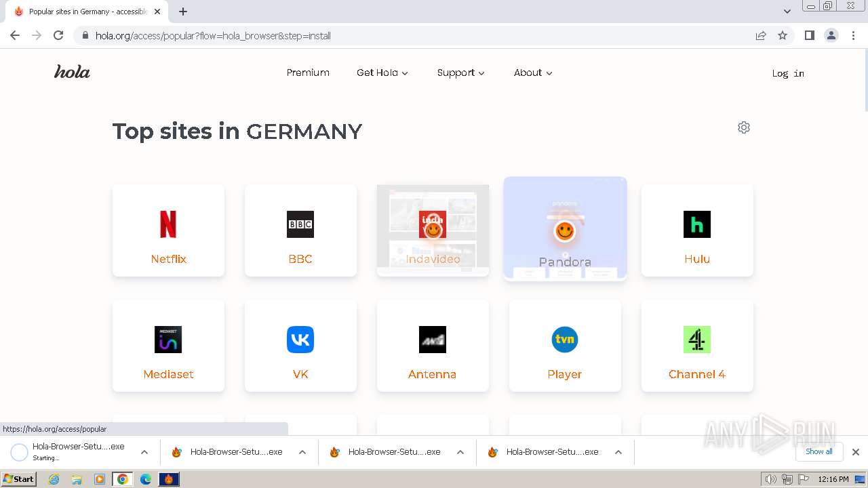Image resolution: width=868 pixels, height=488 pixels.
Task: Click the hola logo
Action: pos(72,72)
